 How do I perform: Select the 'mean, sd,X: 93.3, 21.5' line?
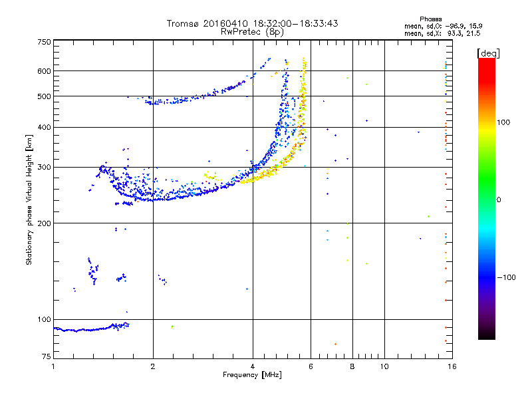[x=442, y=33]
